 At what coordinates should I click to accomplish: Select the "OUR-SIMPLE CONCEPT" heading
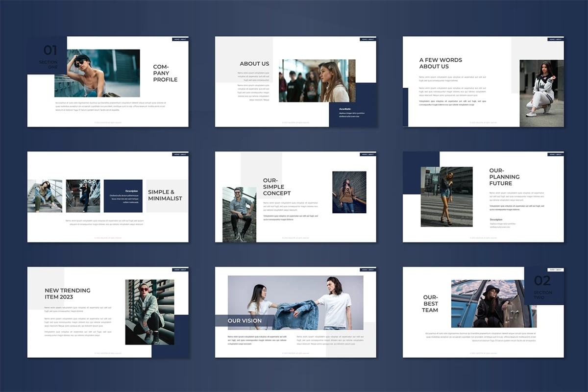tap(277, 187)
